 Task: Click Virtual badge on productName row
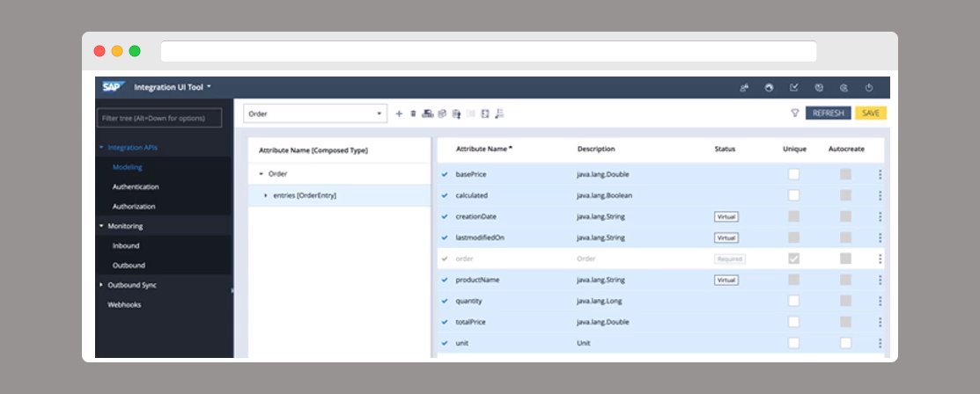point(726,281)
